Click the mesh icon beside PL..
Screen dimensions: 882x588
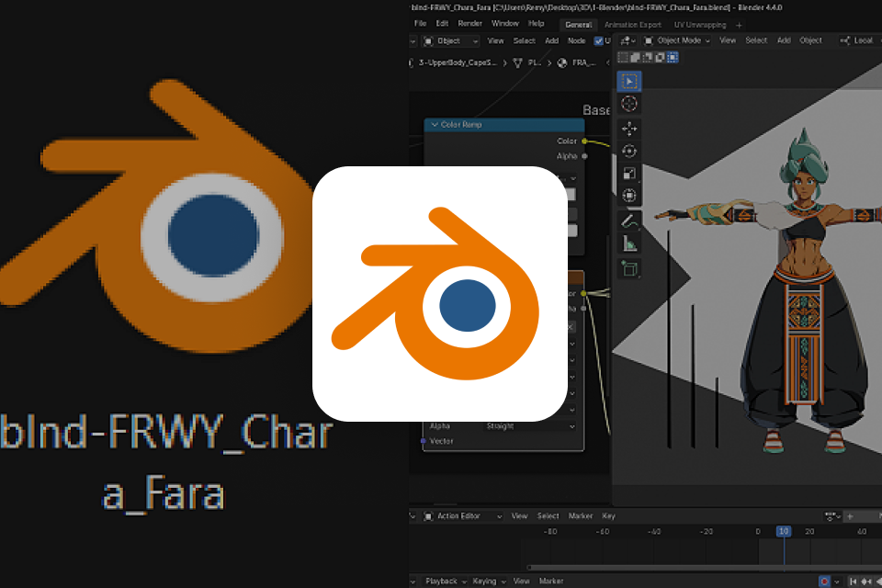[x=518, y=63]
